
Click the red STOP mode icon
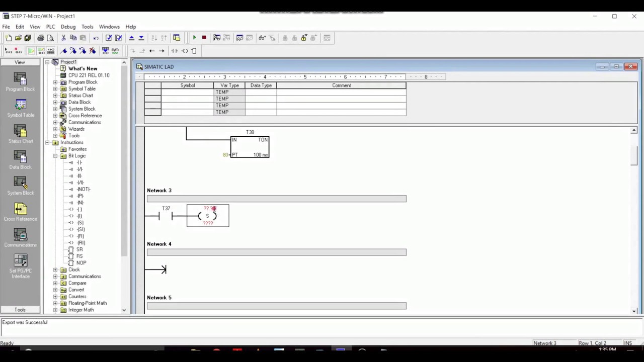tap(204, 38)
